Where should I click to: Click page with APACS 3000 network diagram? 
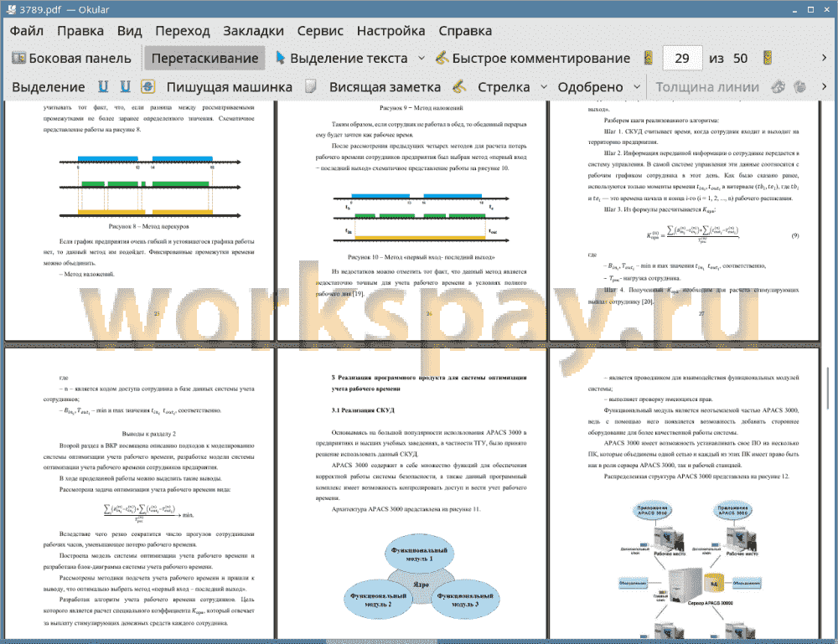coord(684,494)
